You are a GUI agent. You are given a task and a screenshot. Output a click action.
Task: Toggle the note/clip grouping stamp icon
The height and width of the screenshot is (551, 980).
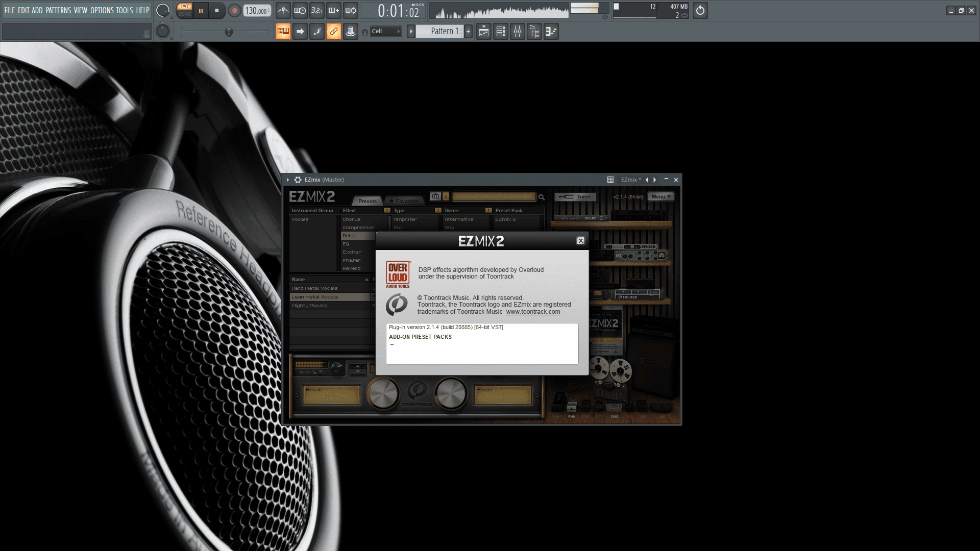(x=351, y=32)
